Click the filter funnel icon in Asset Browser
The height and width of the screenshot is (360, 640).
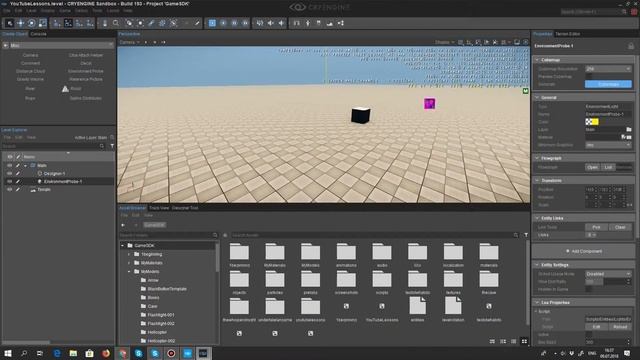click(526, 235)
